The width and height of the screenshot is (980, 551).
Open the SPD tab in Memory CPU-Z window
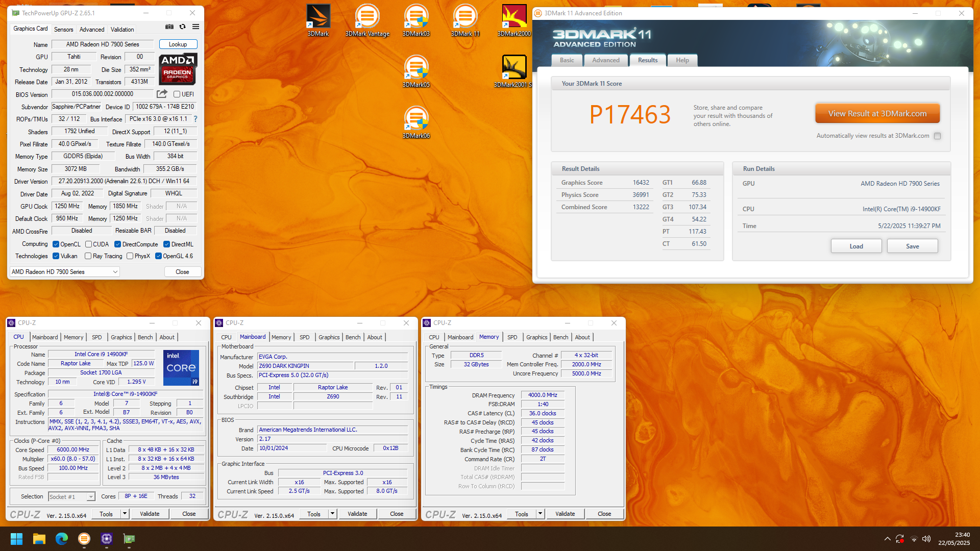pyautogui.click(x=512, y=337)
